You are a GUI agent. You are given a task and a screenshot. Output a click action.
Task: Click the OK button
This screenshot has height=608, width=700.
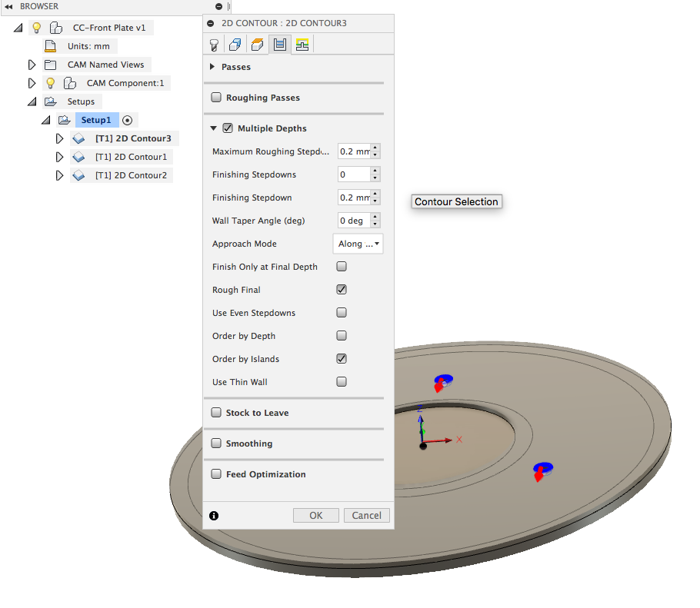pyautogui.click(x=315, y=516)
